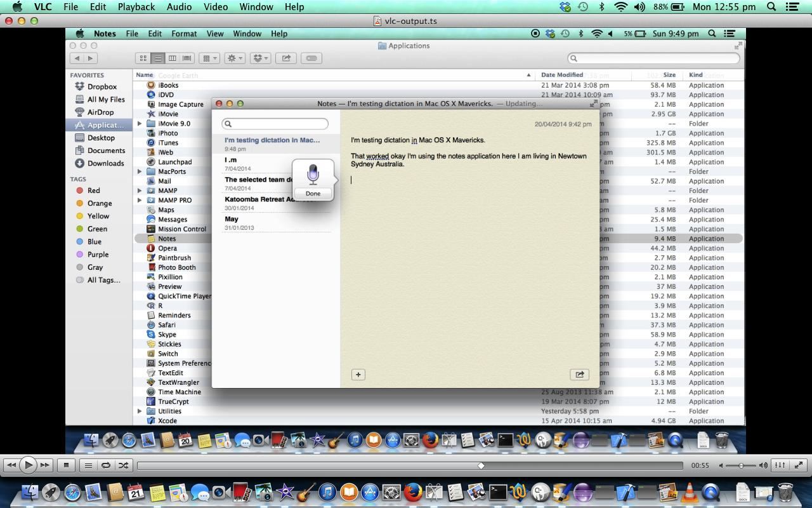Image resolution: width=812 pixels, height=508 pixels.
Task: Open the VLC application menu
Action: pos(43,6)
